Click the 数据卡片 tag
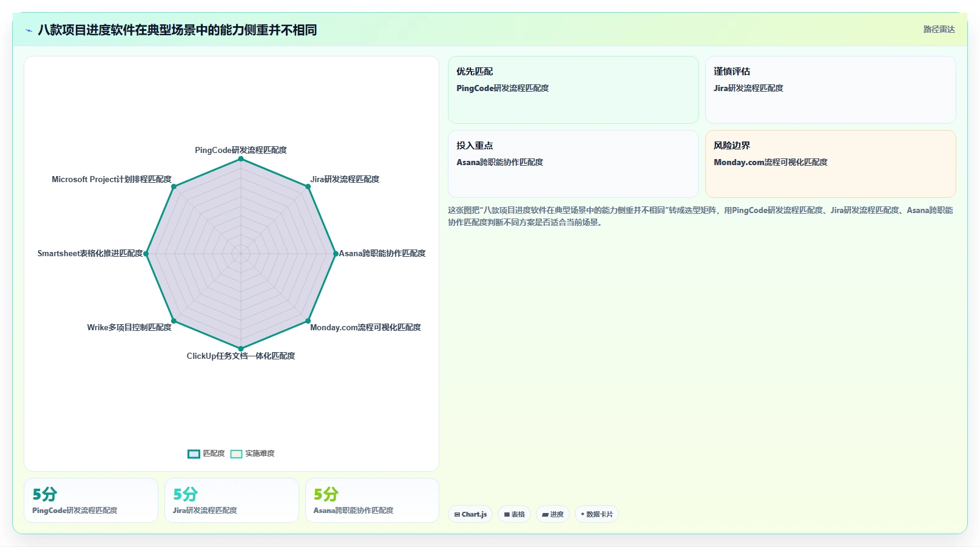This screenshot has width=980, height=547. [596, 514]
